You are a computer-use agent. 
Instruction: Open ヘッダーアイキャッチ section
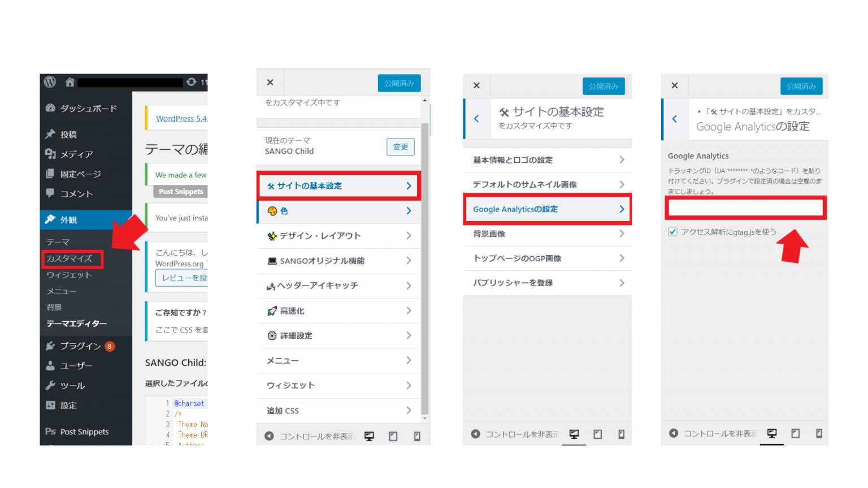(339, 286)
